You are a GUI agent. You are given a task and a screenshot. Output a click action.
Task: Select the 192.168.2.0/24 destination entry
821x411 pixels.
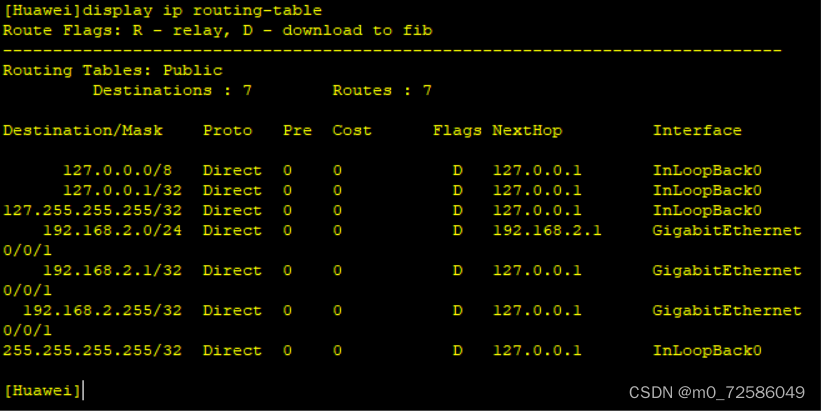tap(112, 230)
